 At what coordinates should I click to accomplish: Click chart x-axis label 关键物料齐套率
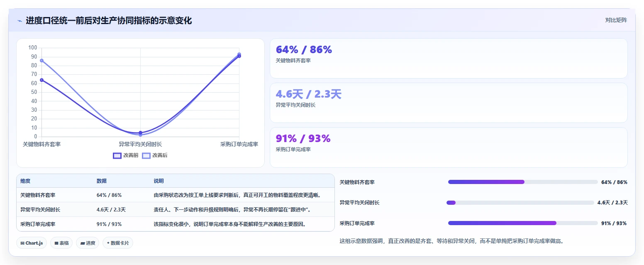tap(41, 144)
